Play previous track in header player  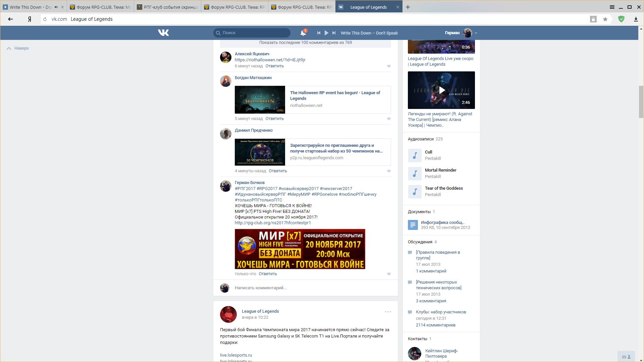pos(319,33)
